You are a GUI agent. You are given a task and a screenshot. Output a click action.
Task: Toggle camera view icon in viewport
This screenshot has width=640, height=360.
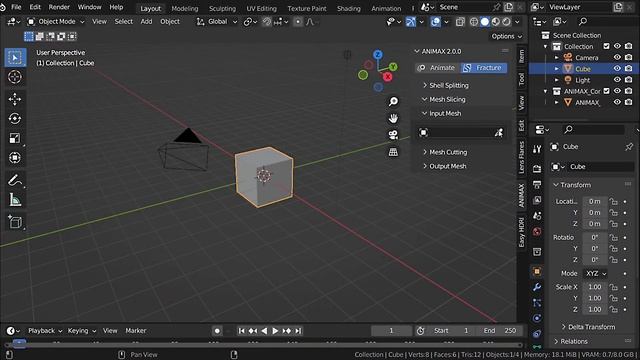coord(393,135)
